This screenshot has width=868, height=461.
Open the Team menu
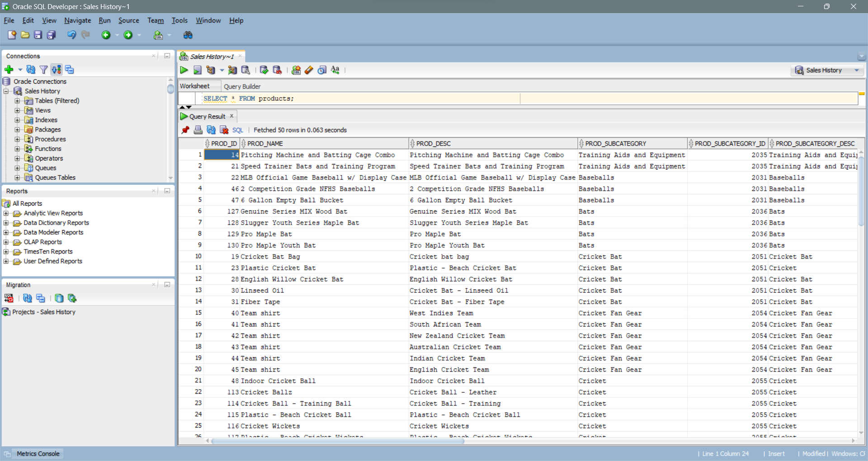click(x=156, y=20)
